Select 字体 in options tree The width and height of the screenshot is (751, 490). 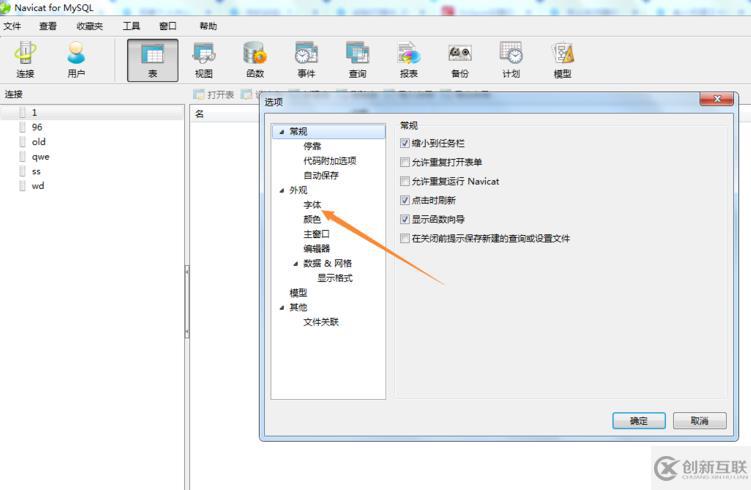point(312,205)
